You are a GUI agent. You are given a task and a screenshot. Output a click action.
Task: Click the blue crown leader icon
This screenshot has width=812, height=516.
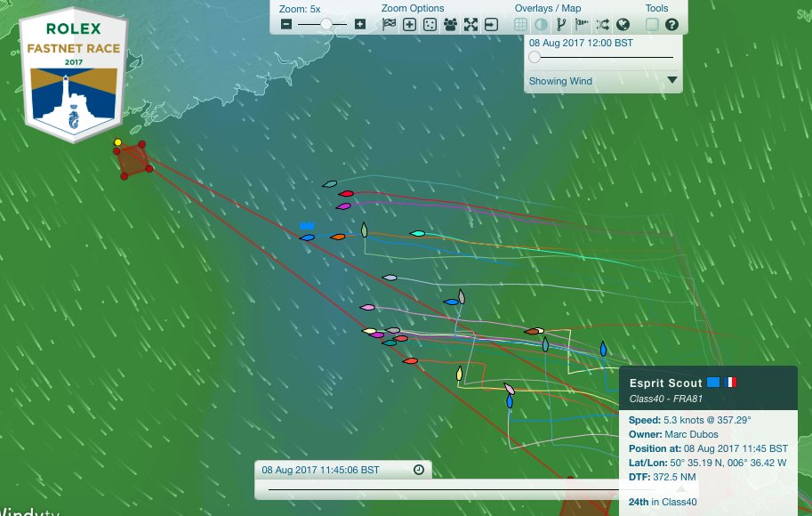(307, 225)
